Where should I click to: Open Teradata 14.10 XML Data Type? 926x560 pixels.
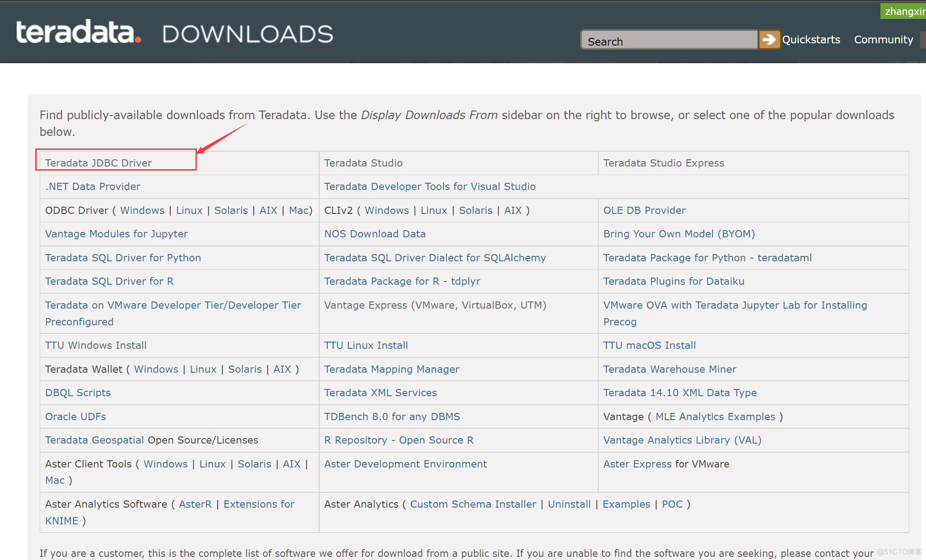point(680,393)
